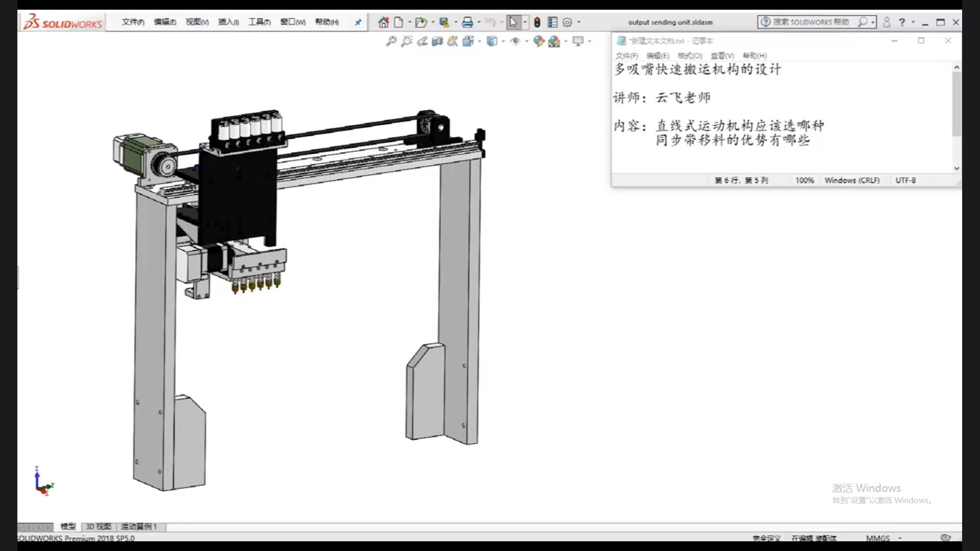Open Notepad 查看(V) menu

[x=722, y=56]
